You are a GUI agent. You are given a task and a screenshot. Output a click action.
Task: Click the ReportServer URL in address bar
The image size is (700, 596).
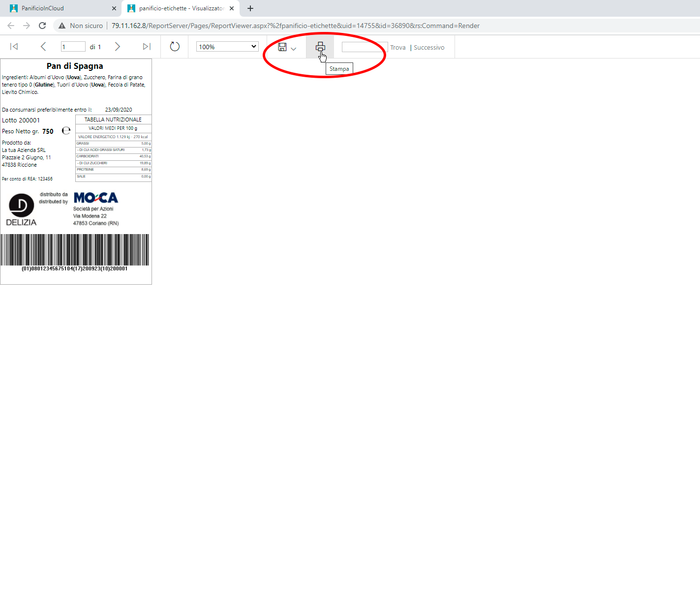click(x=296, y=26)
